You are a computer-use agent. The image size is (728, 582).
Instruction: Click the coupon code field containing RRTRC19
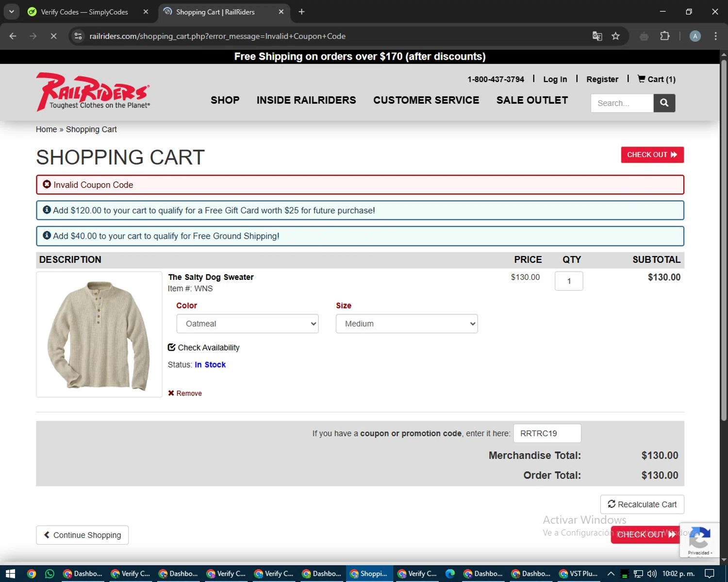(x=547, y=433)
